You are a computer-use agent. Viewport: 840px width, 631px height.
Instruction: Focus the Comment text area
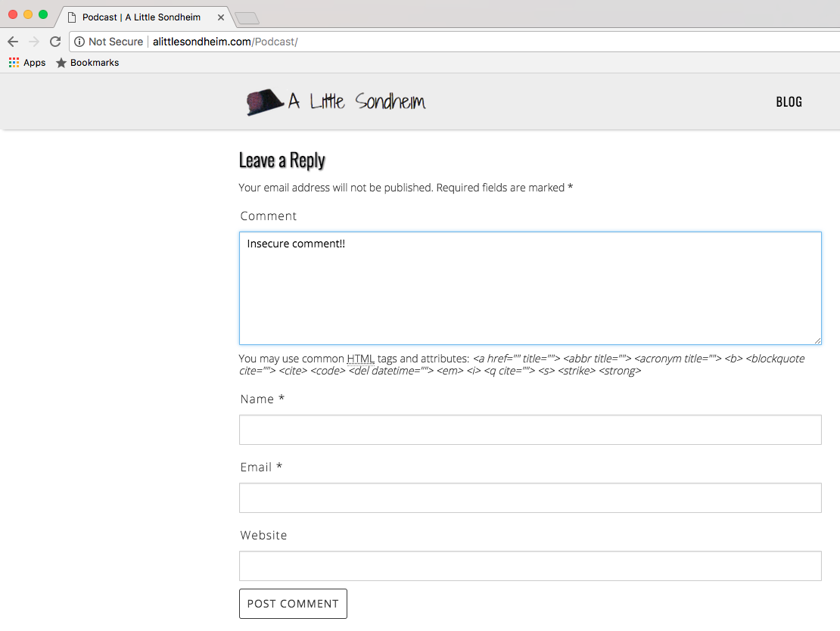pyautogui.click(x=530, y=288)
